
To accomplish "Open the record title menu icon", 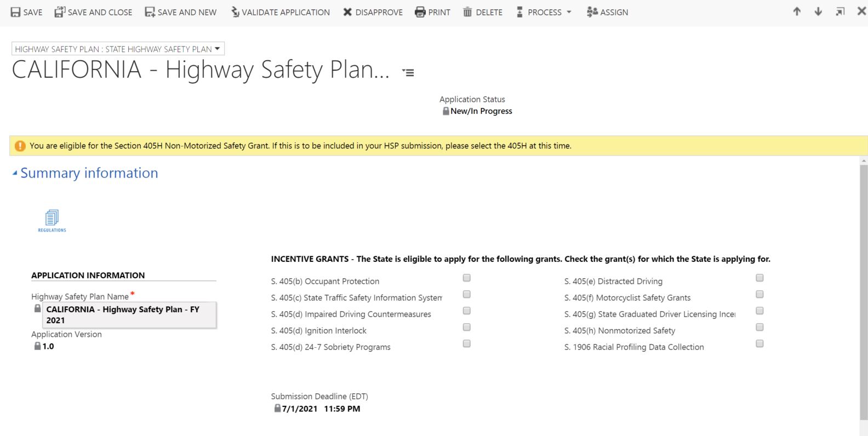I will click(x=408, y=72).
